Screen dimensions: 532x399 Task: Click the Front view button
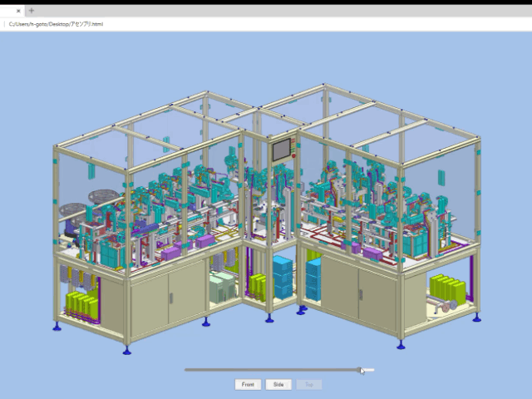(x=248, y=384)
